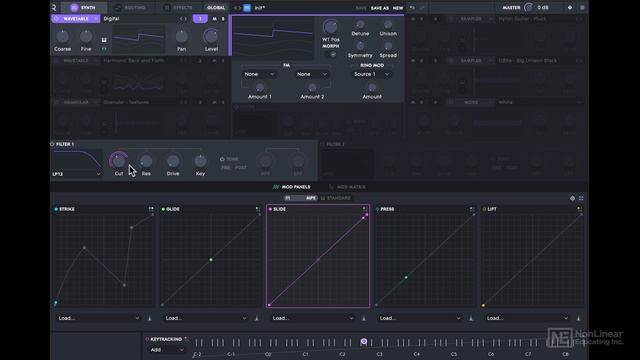Click the Detune knob
The height and width of the screenshot is (360, 640).
pos(360,25)
